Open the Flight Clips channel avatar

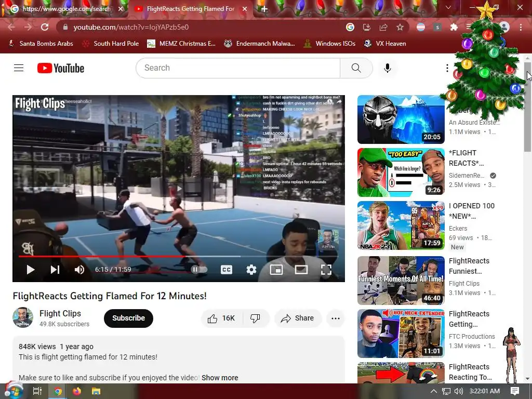(23, 317)
